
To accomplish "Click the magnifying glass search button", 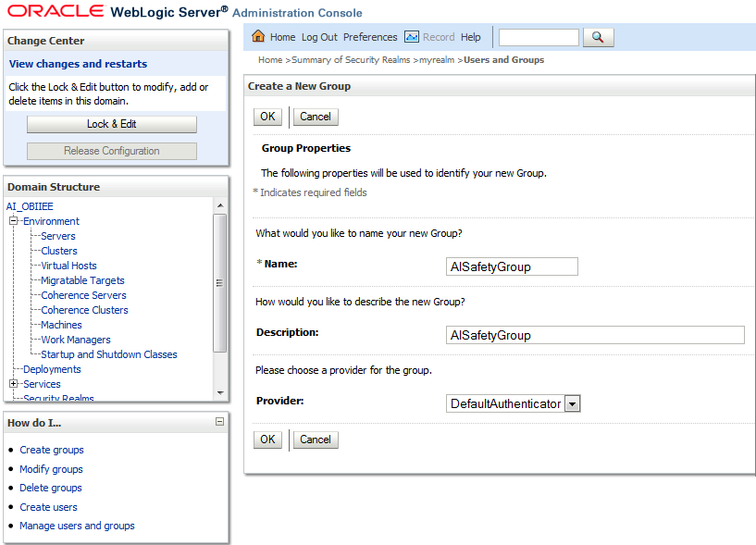I will (x=598, y=37).
